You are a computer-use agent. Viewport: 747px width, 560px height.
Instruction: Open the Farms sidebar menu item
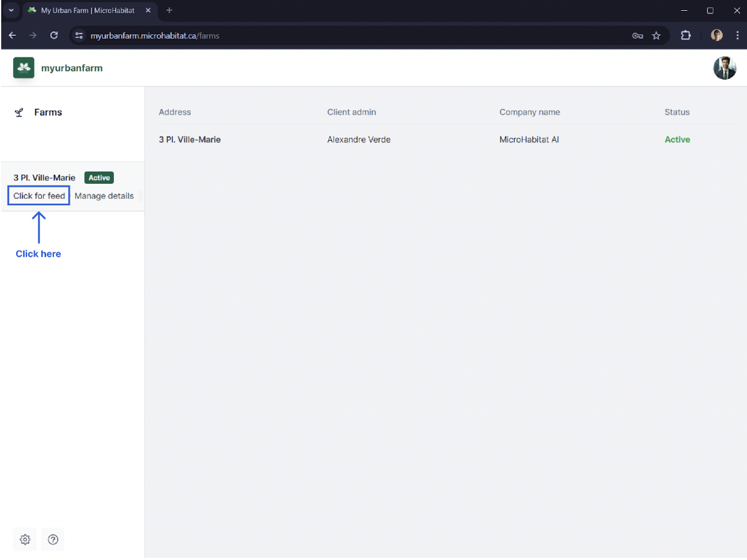click(48, 112)
